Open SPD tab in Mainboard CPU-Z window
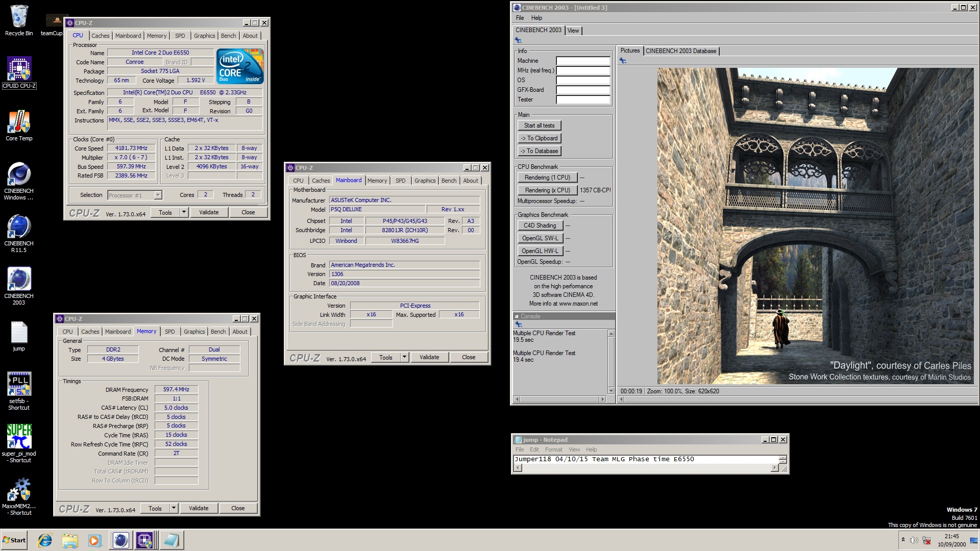Viewport: 980px width, 551px height. coord(400,181)
